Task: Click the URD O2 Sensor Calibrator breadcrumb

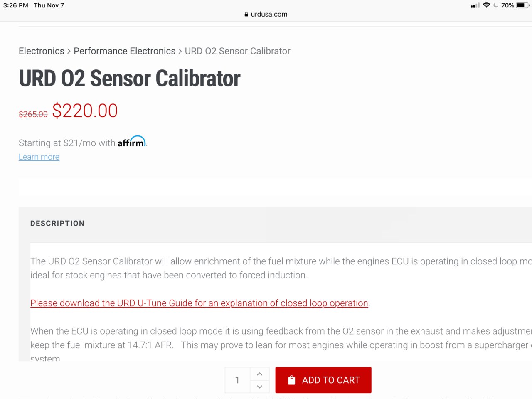Action: [x=237, y=51]
